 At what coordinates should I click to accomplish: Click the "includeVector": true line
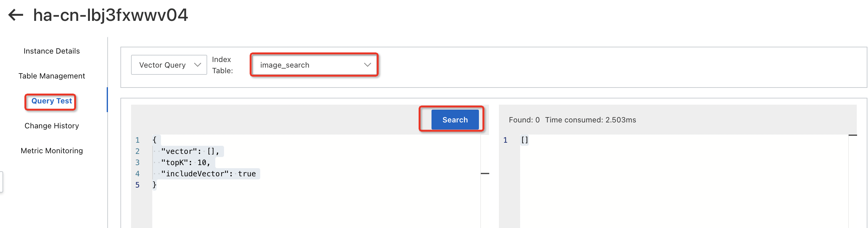point(208,173)
